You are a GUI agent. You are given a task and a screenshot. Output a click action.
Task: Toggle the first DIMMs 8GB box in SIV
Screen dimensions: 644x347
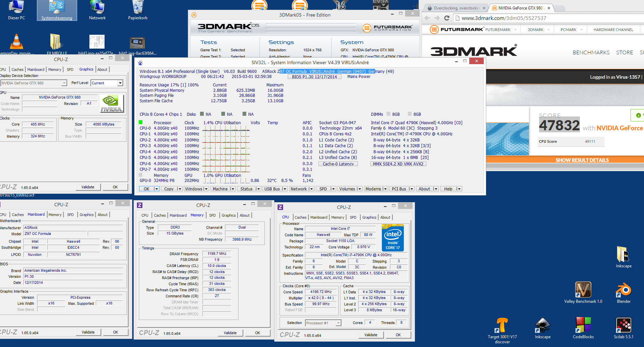388,114
